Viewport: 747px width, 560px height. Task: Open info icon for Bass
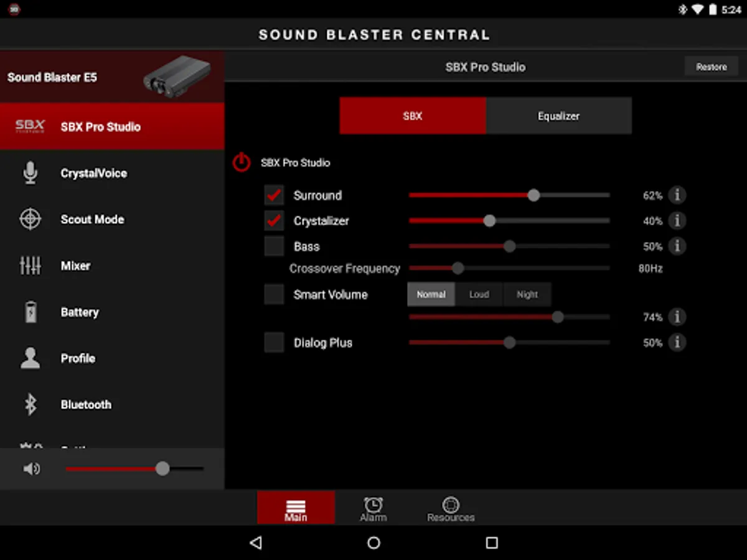click(677, 246)
